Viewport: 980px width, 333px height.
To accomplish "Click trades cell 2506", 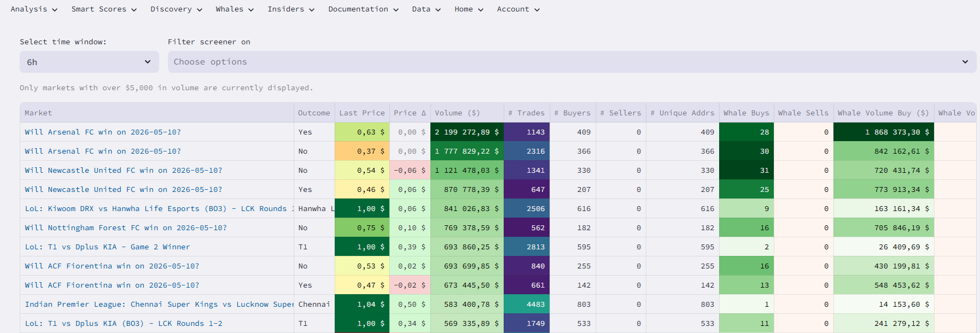I will tap(527, 208).
